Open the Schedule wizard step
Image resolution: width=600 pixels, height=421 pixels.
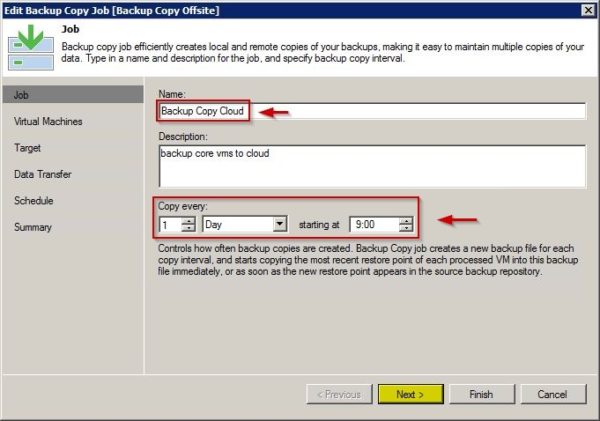[x=34, y=201]
